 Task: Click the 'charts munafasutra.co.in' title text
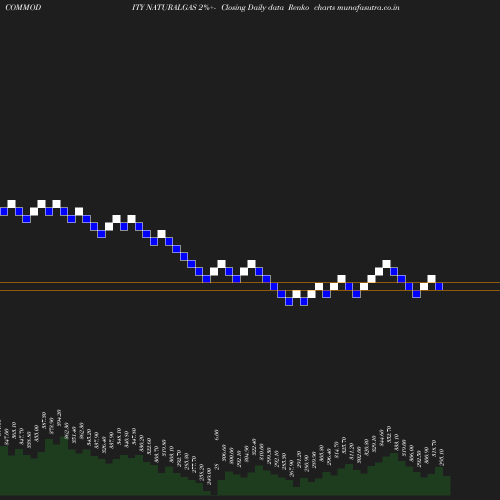(x=356, y=7)
